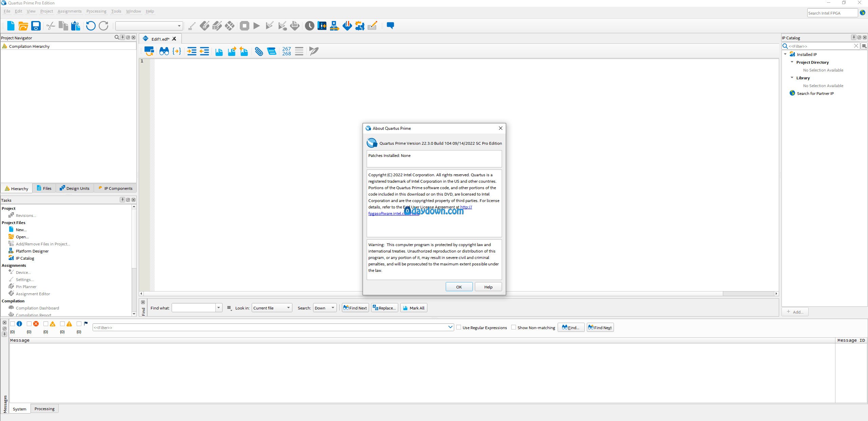The width and height of the screenshot is (868, 421).
Task: Click the Save floppy disk icon
Action: click(x=36, y=26)
